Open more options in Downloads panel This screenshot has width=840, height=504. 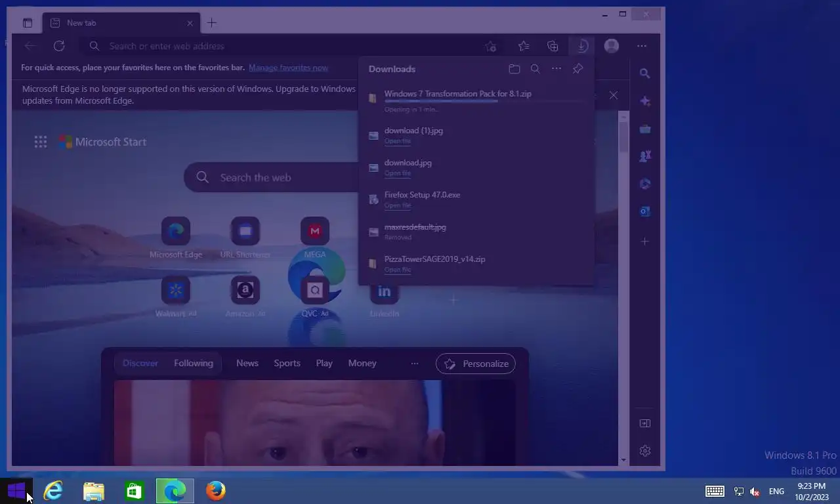(556, 69)
